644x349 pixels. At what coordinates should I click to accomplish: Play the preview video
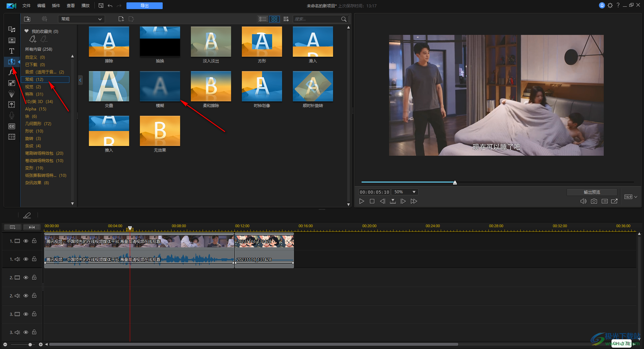click(362, 201)
